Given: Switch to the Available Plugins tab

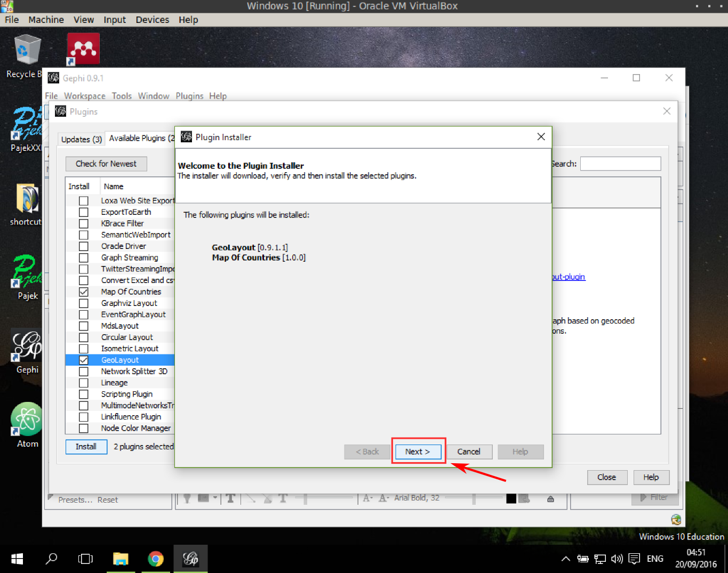Looking at the screenshot, I should point(141,138).
